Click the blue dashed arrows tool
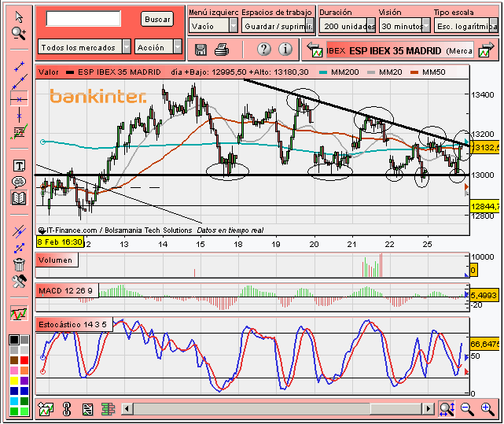The width and height of the screenshot is (504, 424). pyautogui.click(x=19, y=248)
